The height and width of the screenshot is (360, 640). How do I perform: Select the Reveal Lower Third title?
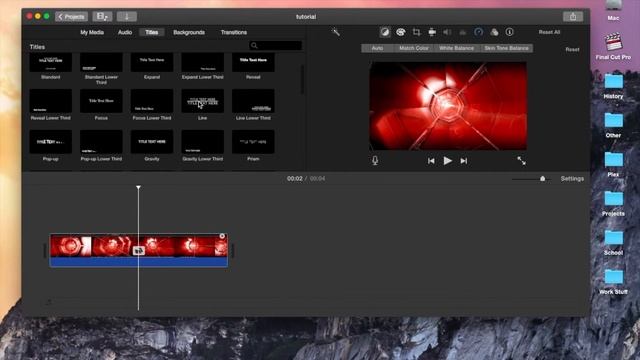pos(51,101)
